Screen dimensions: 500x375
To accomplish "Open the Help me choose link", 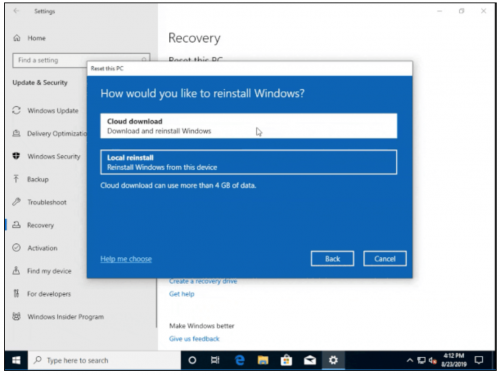I will tap(126, 259).
